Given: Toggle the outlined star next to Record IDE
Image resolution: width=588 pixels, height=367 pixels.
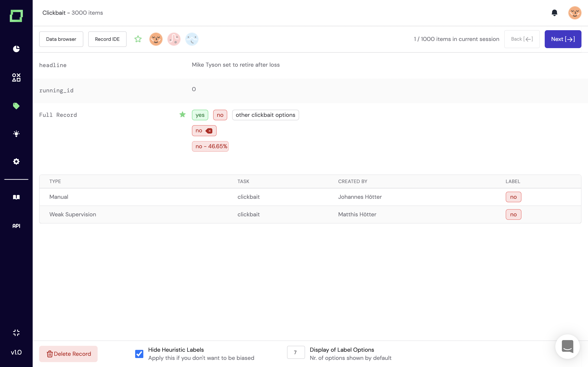Looking at the screenshot, I should click(x=138, y=39).
